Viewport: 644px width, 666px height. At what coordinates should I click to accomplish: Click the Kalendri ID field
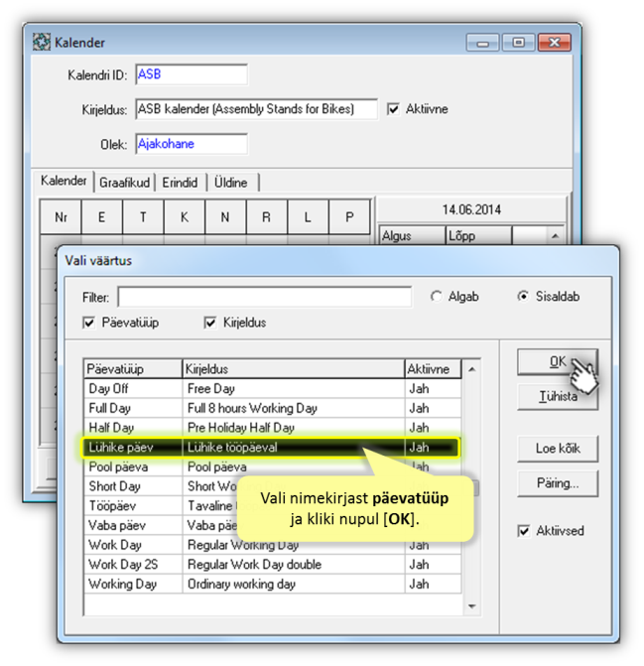[192, 74]
